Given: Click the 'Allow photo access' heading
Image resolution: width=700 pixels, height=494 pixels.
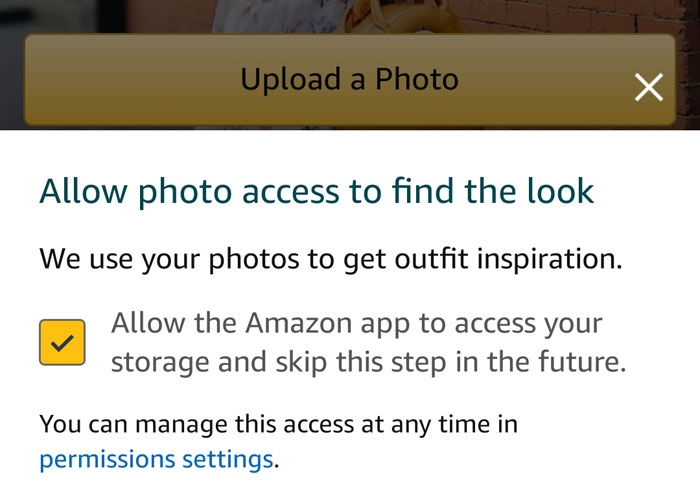Looking at the screenshot, I should tap(316, 190).
